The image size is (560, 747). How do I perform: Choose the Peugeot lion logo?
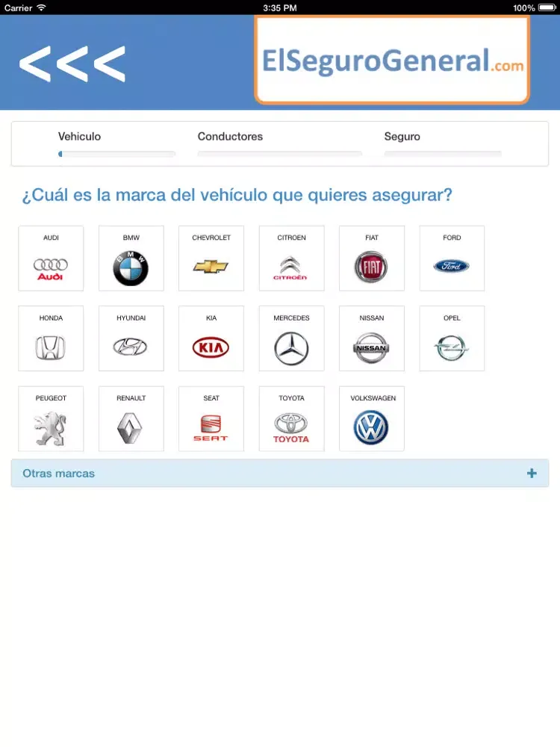tap(50, 429)
